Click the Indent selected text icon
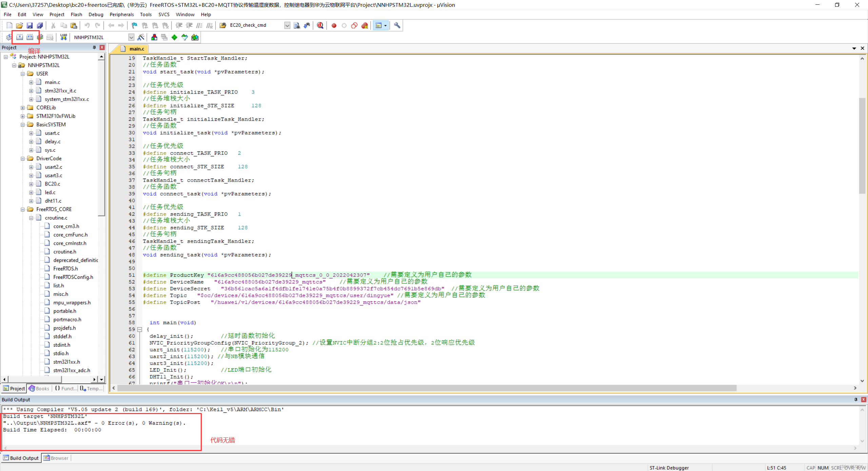 tap(179, 25)
